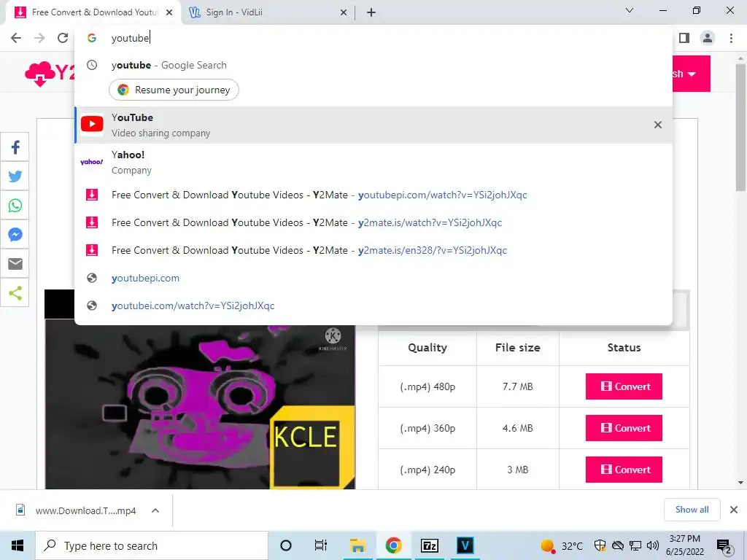Open Chrome three-dot menu
This screenshot has height=560, width=747.
(x=731, y=38)
